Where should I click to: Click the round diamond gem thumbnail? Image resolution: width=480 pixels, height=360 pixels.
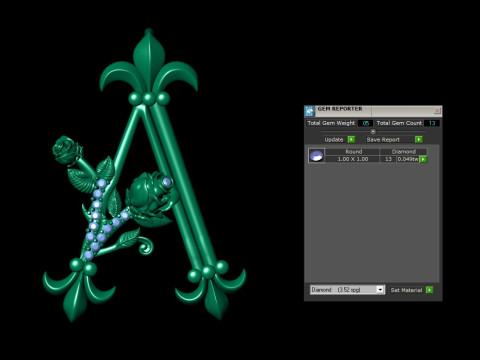click(316, 156)
